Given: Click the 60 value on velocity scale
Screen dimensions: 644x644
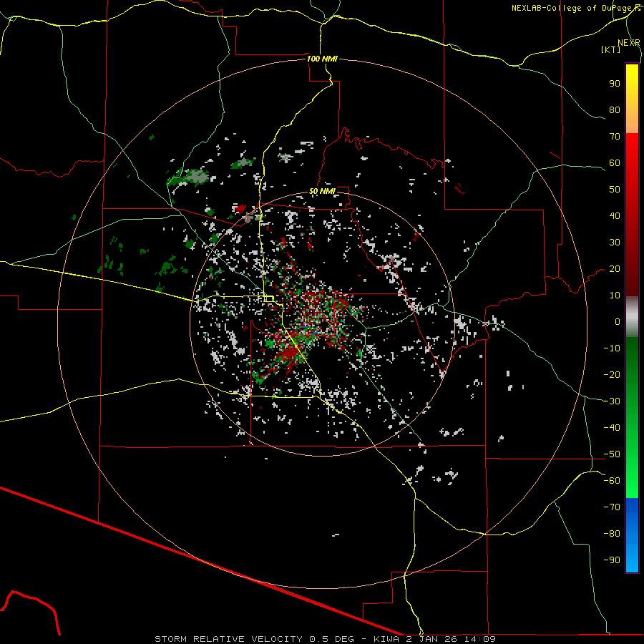Looking at the screenshot, I should (615, 163).
